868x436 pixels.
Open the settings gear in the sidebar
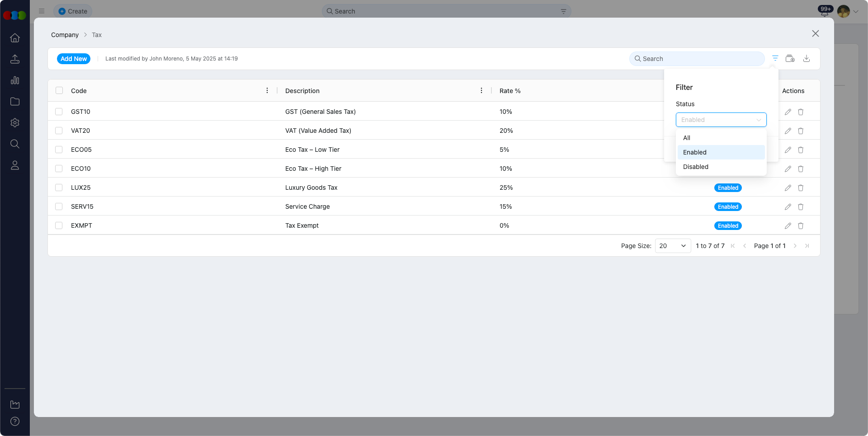(15, 122)
